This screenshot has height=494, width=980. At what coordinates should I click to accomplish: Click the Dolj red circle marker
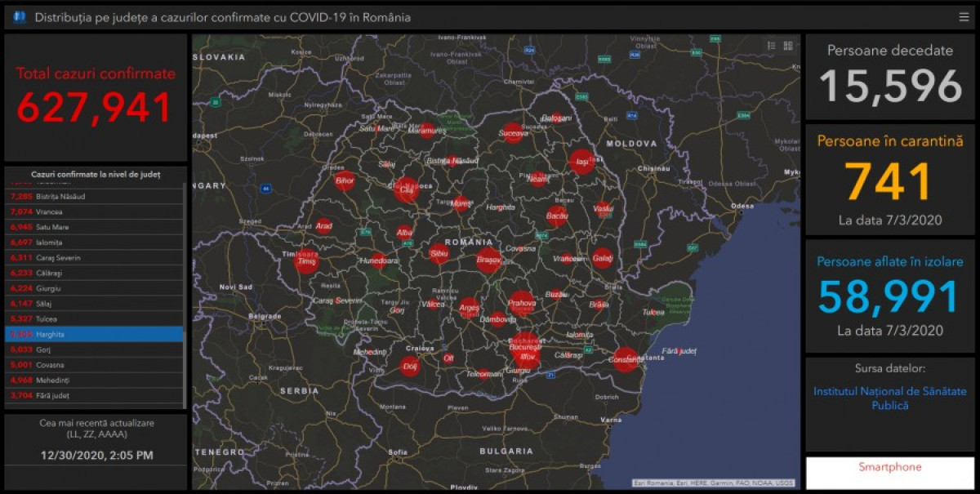(410, 367)
